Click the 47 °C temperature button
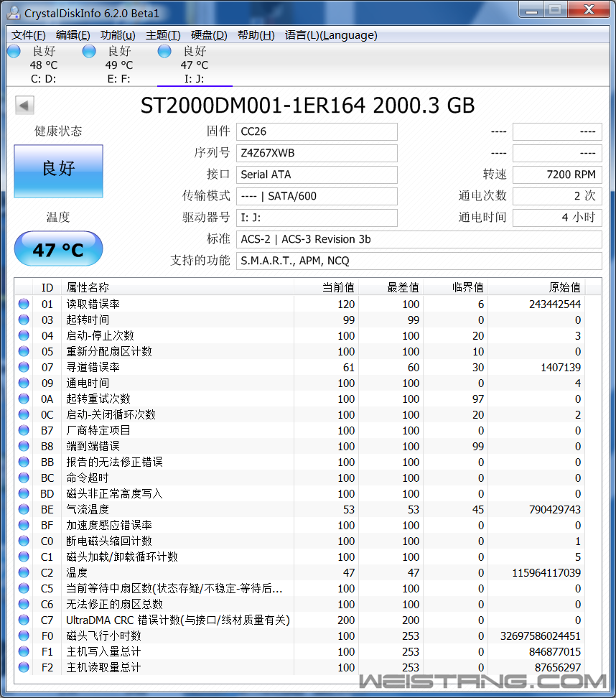The width and height of the screenshot is (616, 698). [x=58, y=249]
